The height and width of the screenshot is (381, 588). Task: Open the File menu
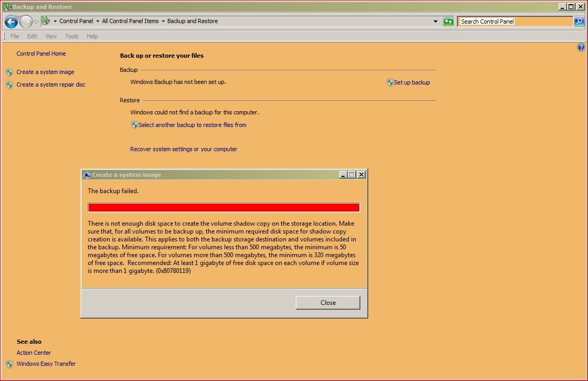15,36
